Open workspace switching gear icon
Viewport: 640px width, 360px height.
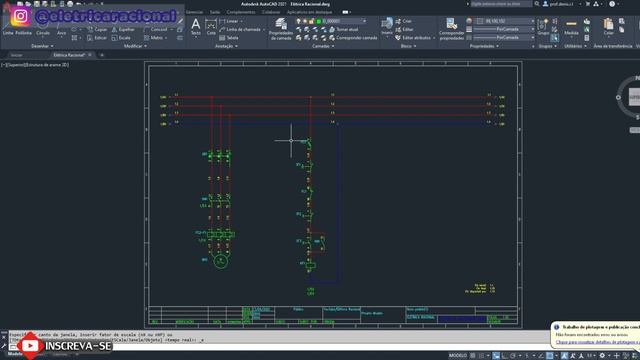(x=602, y=356)
